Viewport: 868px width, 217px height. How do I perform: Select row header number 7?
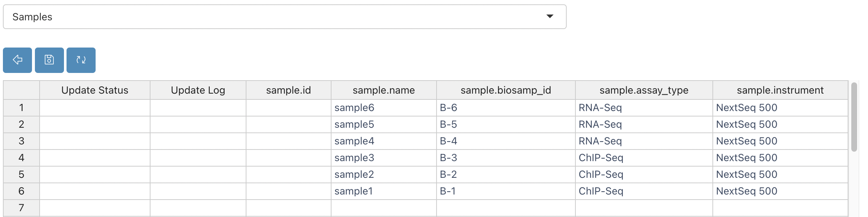pyautogui.click(x=21, y=208)
